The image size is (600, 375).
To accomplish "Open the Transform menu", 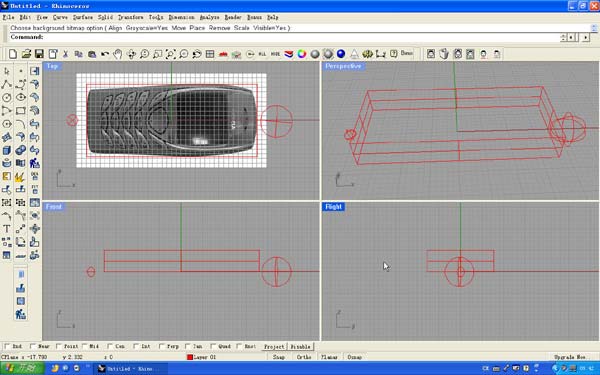I will coord(130,17).
